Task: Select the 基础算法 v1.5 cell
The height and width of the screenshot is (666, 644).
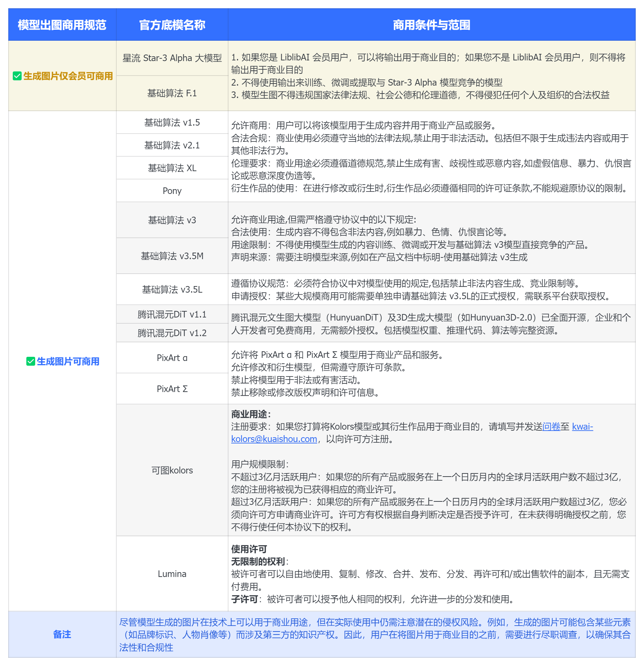Action: coord(172,123)
